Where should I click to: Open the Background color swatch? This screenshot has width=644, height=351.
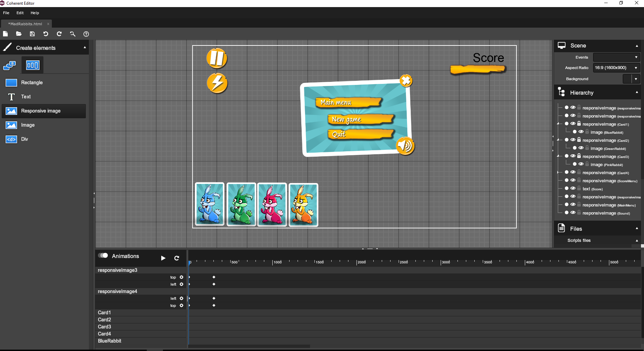[x=627, y=79]
